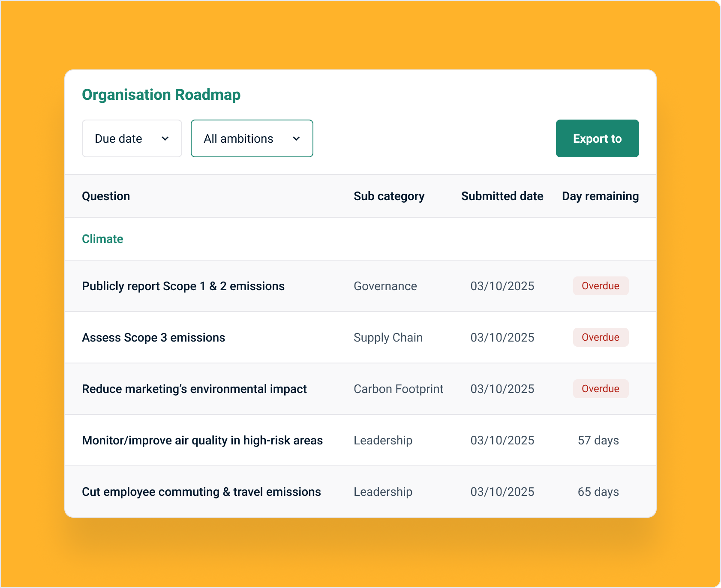Open the Due date sort dropdown
Viewport: 721px width, 588px height.
pos(132,138)
